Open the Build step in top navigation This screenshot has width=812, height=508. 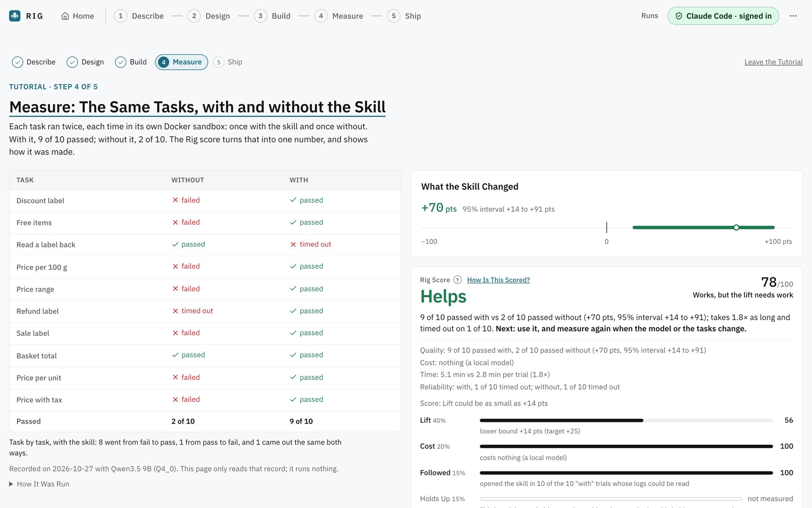pyautogui.click(x=272, y=16)
